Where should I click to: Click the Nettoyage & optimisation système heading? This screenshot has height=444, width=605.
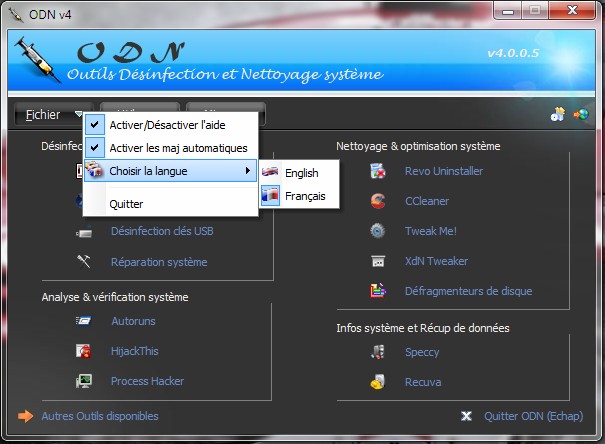pos(418,146)
